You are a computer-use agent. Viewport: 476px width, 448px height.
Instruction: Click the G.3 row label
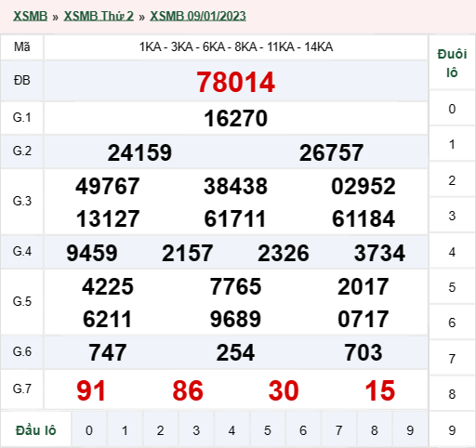(x=22, y=202)
